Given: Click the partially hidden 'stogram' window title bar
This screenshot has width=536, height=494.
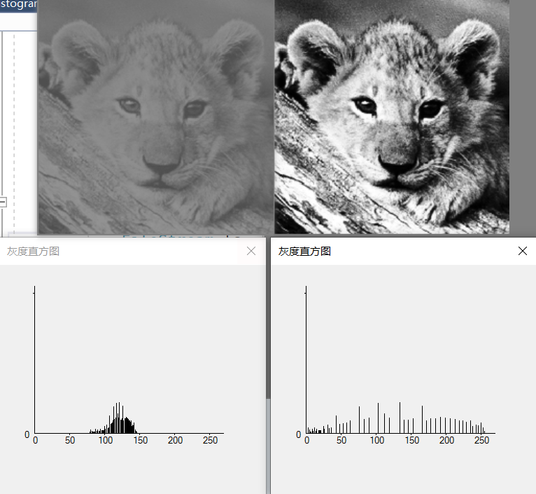Looking at the screenshot, I should coord(18,6).
